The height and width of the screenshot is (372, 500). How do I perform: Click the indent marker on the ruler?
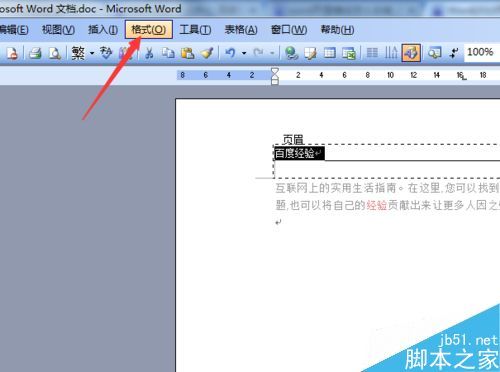point(275,76)
